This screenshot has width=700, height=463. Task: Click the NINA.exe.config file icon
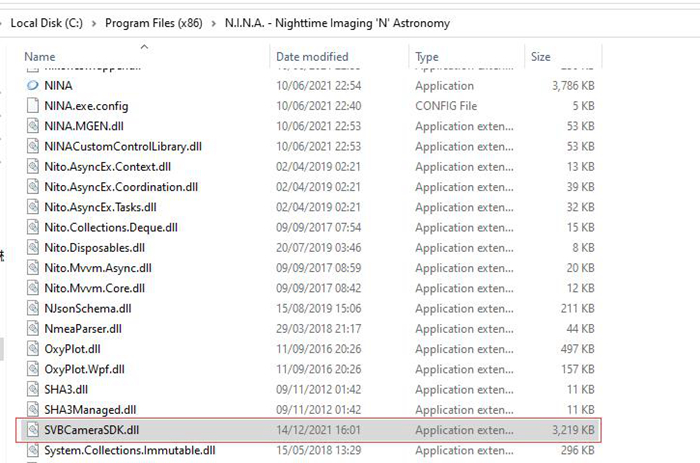click(33, 106)
